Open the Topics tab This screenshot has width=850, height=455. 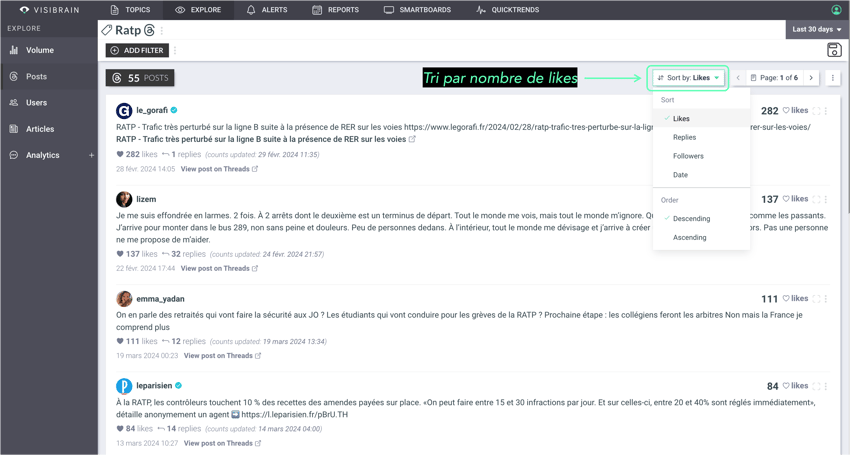pyautogui.click(x=130, y=10)
